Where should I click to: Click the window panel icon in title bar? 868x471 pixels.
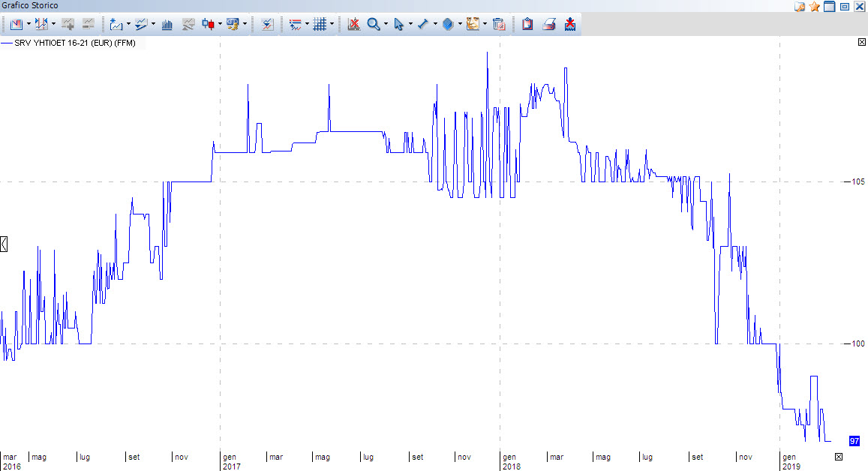point(829,7)
